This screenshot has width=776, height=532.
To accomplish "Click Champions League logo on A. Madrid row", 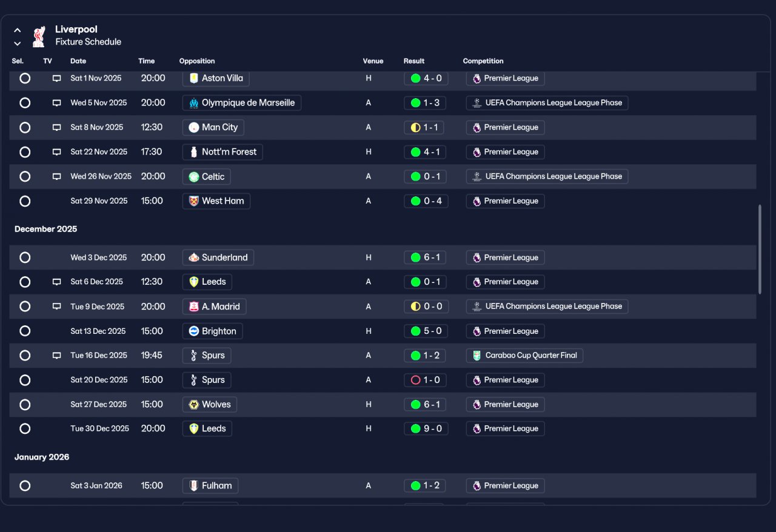I will click(x=477, y=307).
